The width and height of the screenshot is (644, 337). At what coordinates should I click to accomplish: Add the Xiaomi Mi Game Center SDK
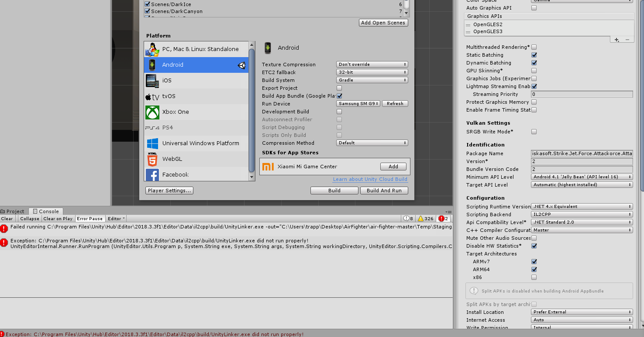pos(393,167)
